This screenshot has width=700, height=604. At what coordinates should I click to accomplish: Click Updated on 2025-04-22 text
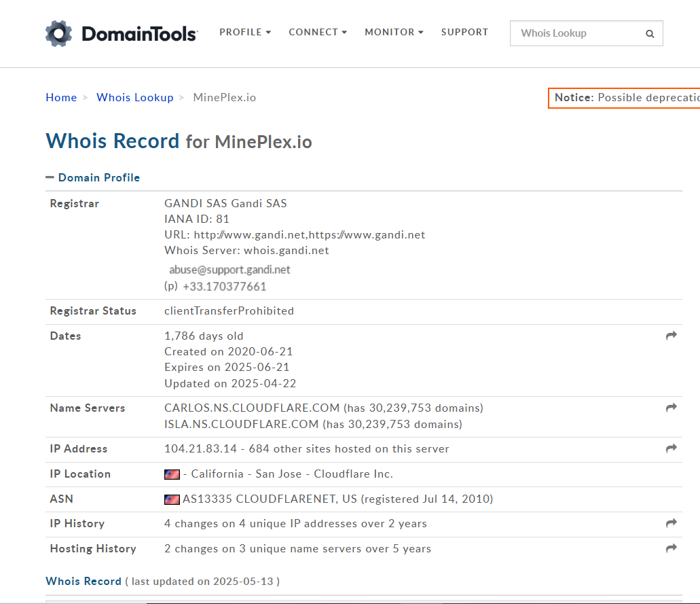point(230,383)
